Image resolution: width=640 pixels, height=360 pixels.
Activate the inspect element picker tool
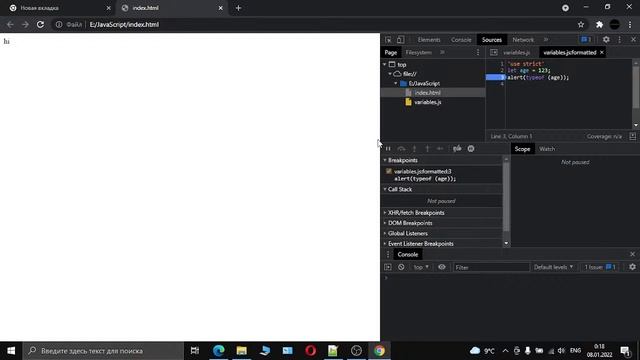tap(388, 40)
